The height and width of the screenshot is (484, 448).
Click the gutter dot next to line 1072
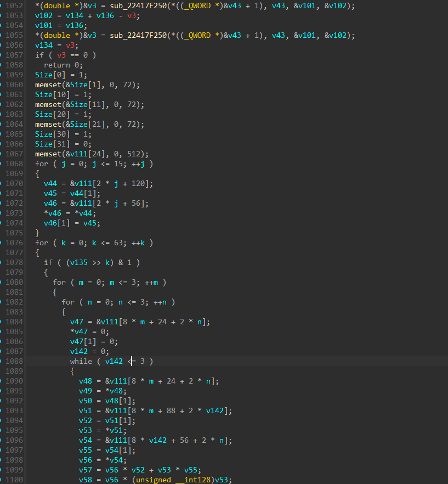[2, 203]
